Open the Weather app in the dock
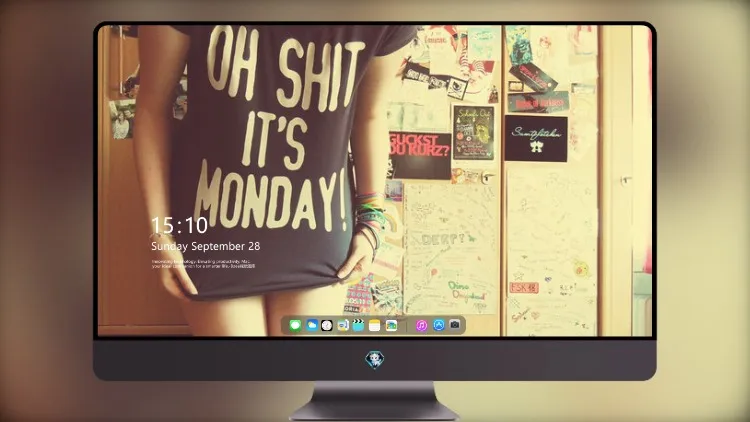The height and width of the screenshot is (422, 750). click(311, 326)
